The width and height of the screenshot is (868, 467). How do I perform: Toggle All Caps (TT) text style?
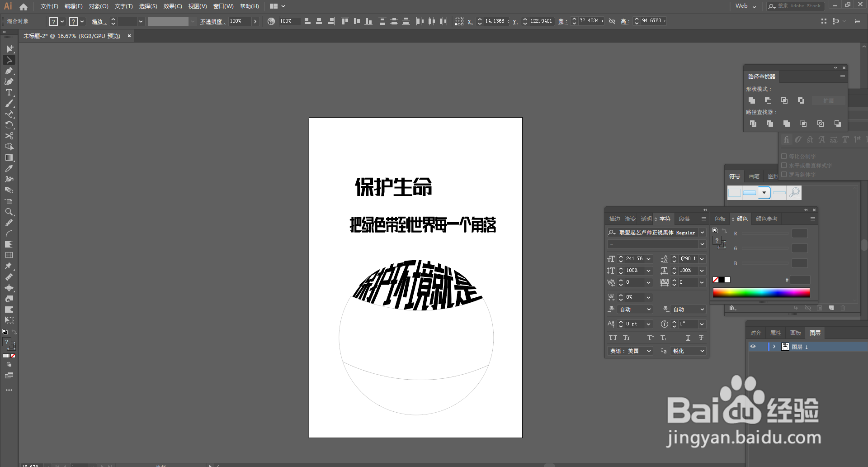click(x=613, y=338)
